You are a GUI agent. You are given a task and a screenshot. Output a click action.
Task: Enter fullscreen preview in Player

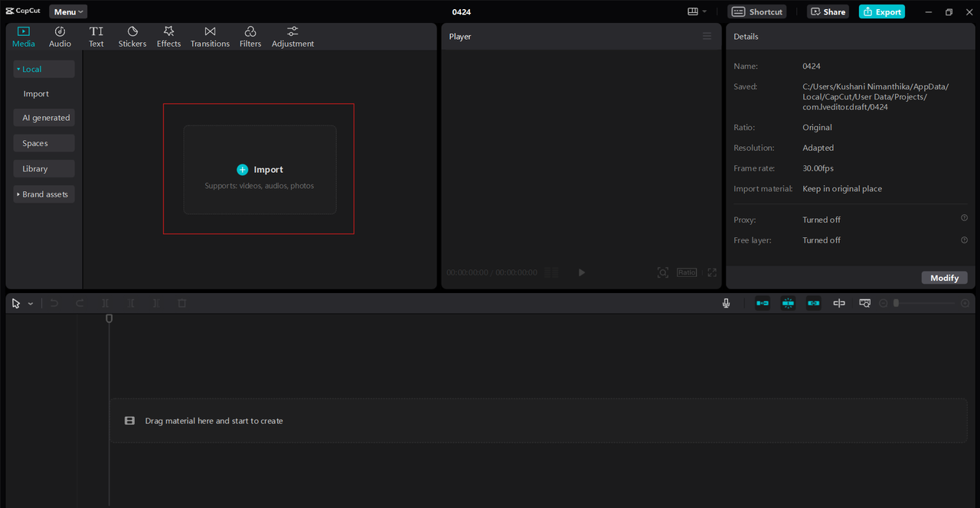coord(712,272)
